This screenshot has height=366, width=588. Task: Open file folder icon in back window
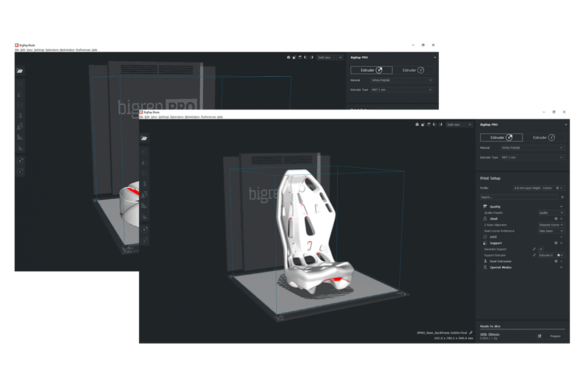point(20,71)
